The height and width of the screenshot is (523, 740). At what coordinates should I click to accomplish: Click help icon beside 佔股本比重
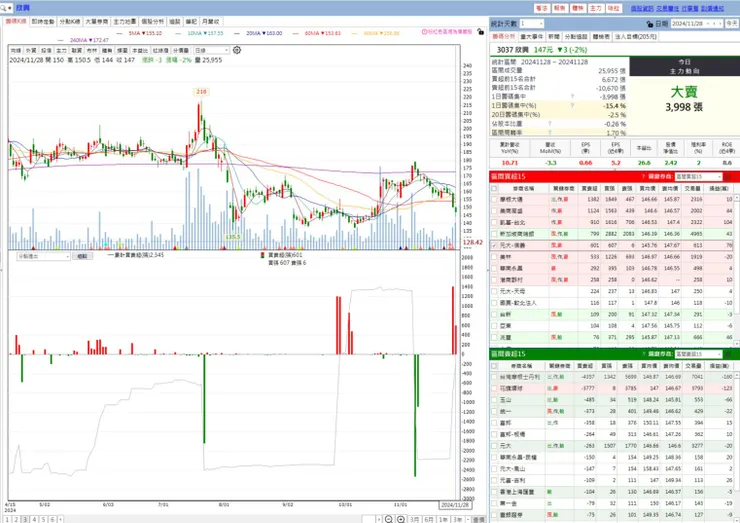pos(550,124)
